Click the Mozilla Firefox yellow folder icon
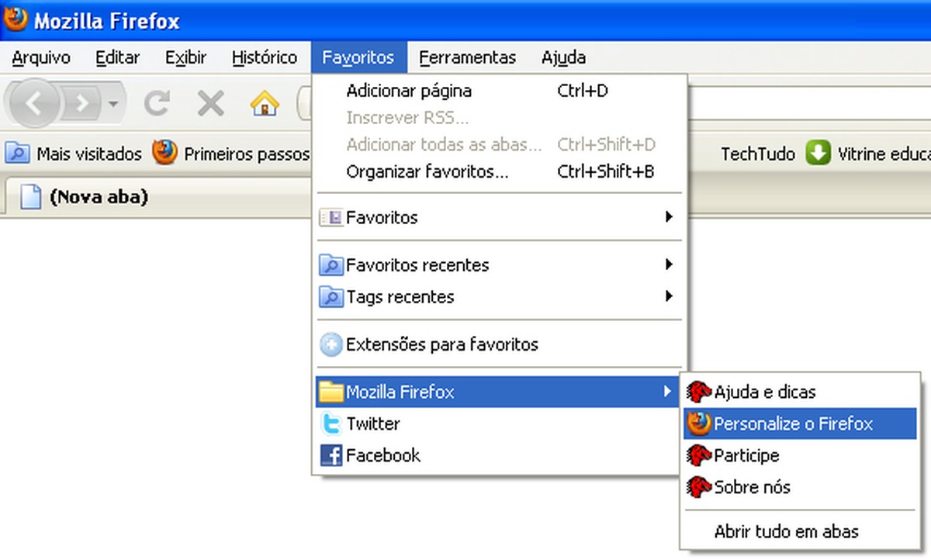931x560 pixels. (331, 392)
